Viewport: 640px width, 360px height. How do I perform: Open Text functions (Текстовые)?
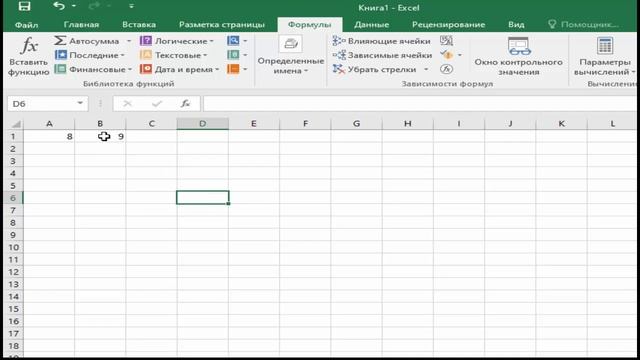click(x=173, y=55)
